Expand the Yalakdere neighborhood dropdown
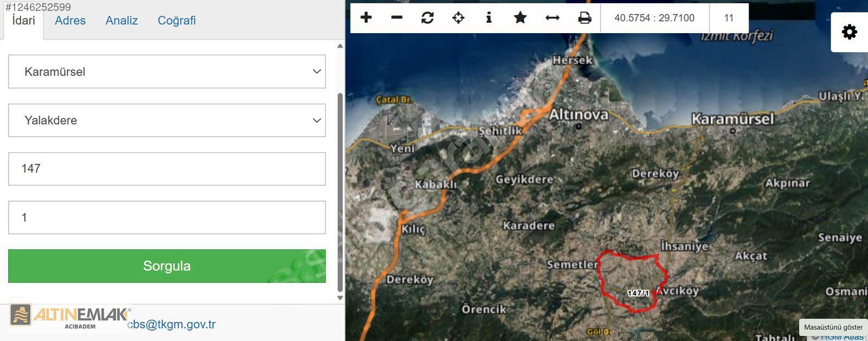This screenshot has width=868, height=341. coord(167,121)
